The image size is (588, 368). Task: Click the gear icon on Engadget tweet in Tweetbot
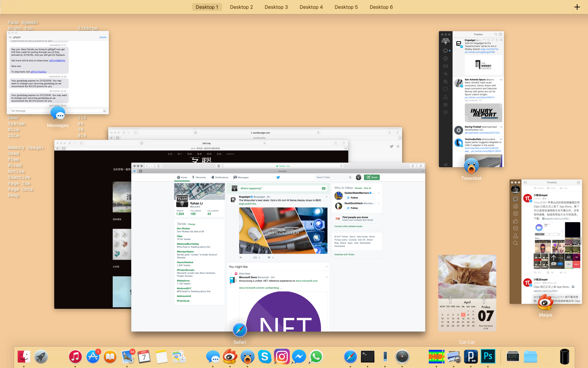click(x=501, y=40)
